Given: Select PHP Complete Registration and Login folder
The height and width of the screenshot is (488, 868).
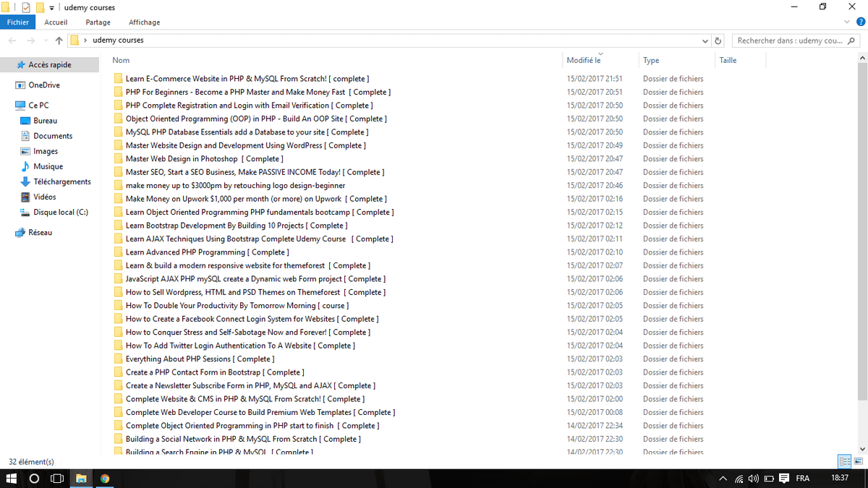Looking at the screenshot, I should [x=249, y=106].
